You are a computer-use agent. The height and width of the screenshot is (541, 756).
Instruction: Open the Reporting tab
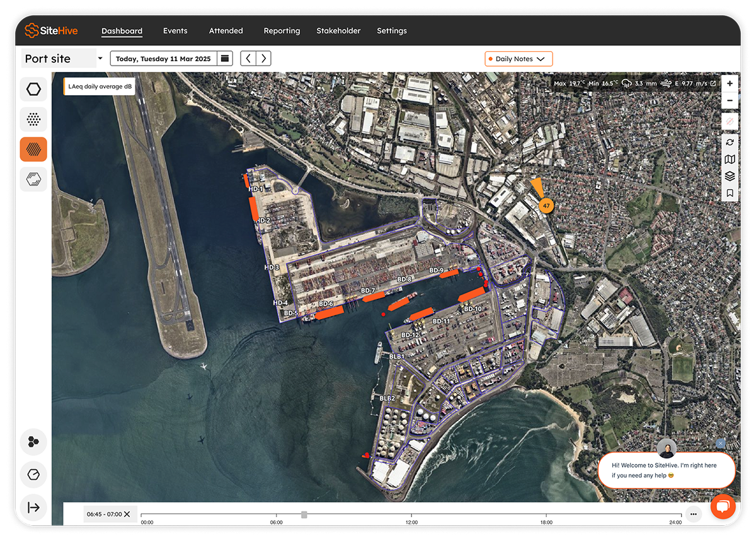click(282, 31)
